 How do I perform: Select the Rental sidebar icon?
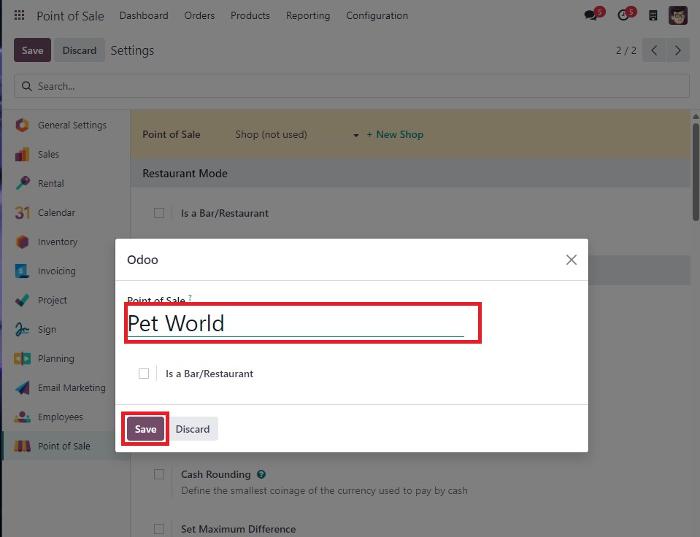[x=22, y=183]
